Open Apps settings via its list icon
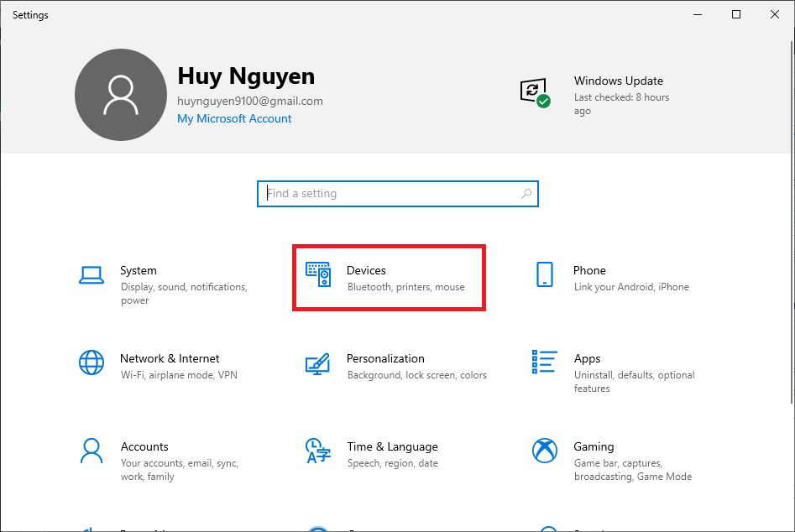 point(544,362)
